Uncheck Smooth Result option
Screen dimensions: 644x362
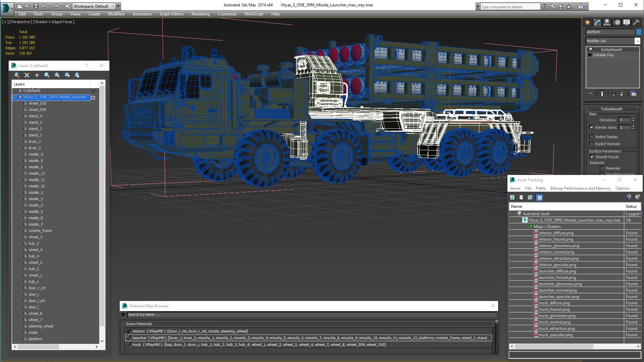pos(592,157)
